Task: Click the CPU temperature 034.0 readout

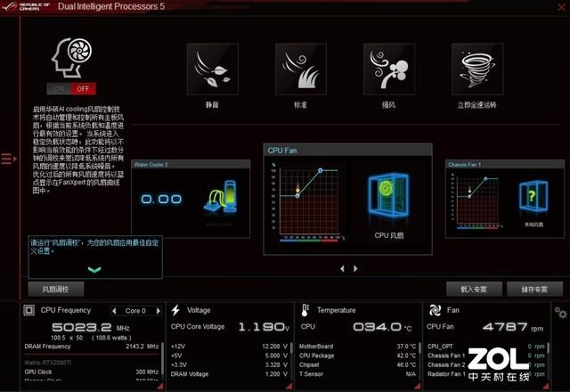Action: (x=382, y=327)
